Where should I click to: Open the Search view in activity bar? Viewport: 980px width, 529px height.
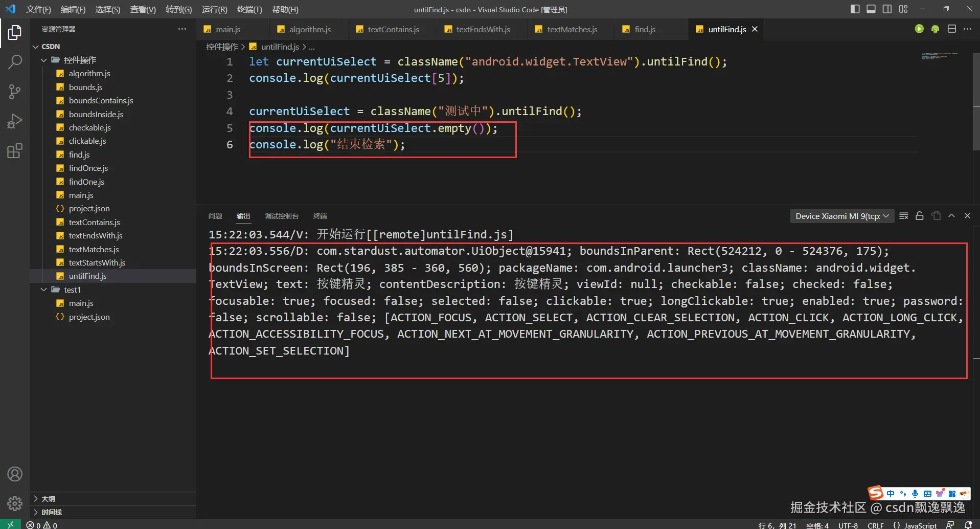(x=15, y=62)
